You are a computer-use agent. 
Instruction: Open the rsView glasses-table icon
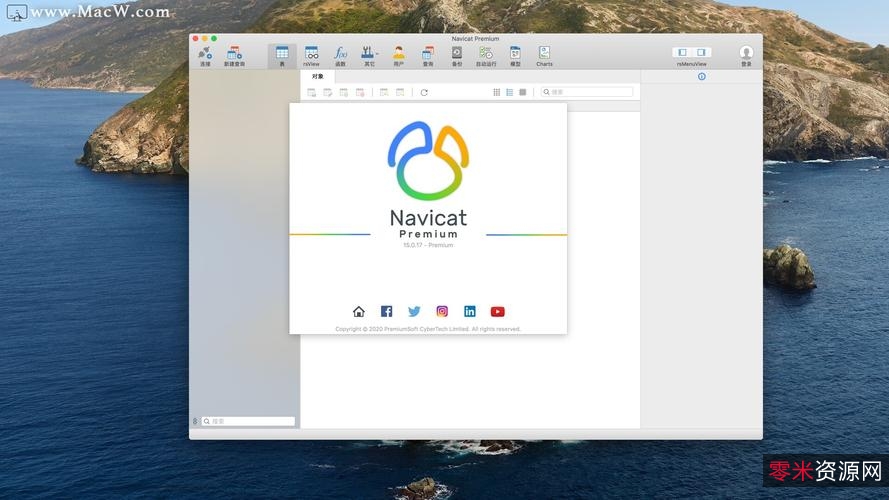(311, 53)
